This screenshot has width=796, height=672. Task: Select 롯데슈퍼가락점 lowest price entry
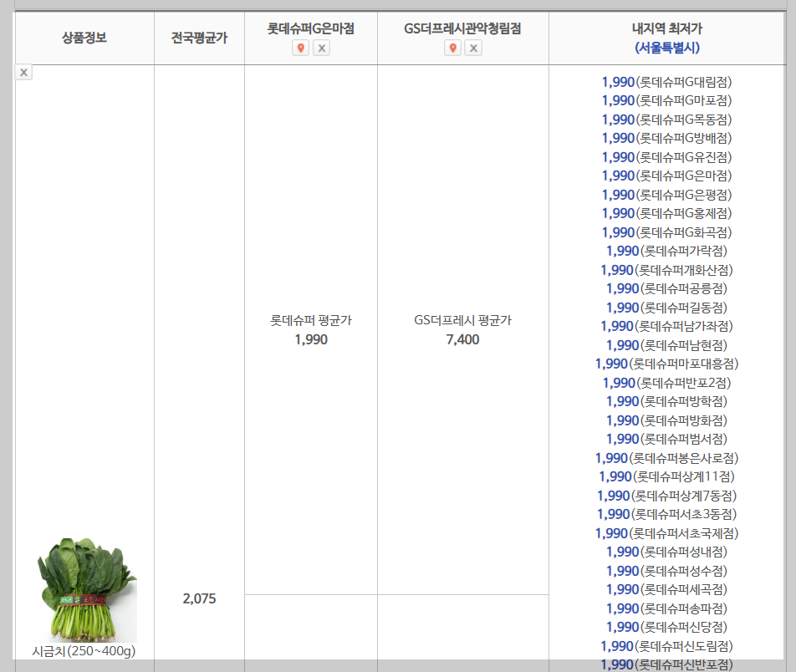point(667,251)
